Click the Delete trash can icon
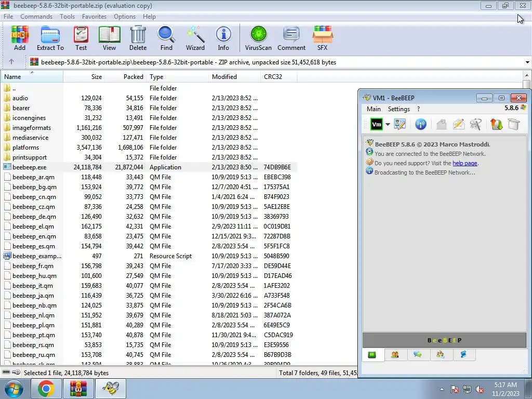This screenshot has width=532, height=399. click(x=138, y=38)
